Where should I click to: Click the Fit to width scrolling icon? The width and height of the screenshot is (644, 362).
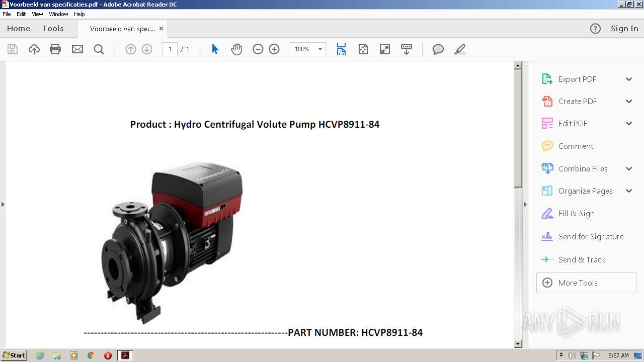click(341, 49)
